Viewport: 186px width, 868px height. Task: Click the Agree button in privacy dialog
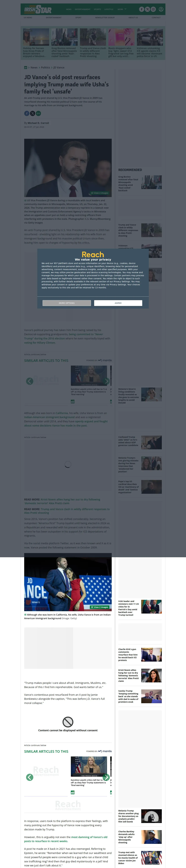click(x=118, y=303)
